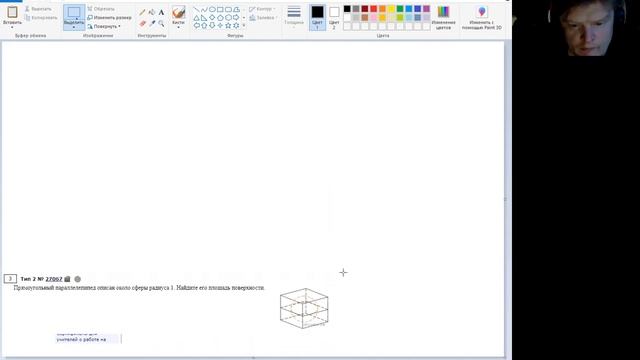This screenshot has height=360, width=640.
Task: Choose the Rectangle shape
Action: [220, 9]
